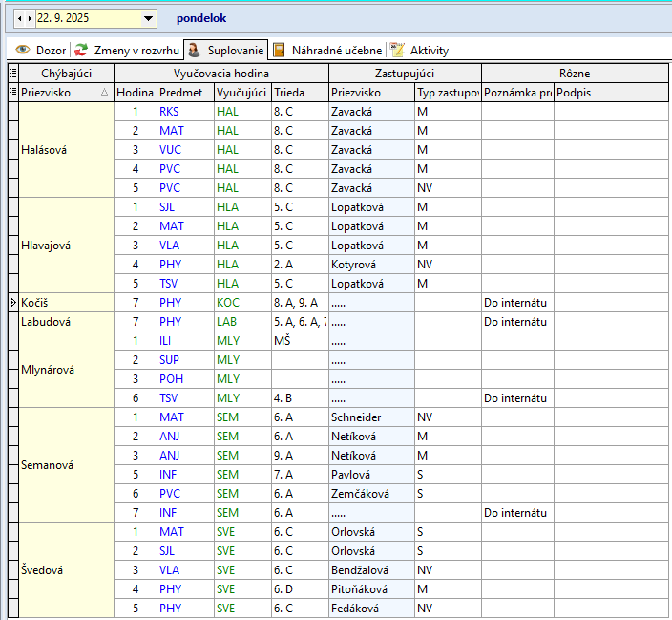This screenshot has width=672, height=620.
Task: Click the column chooser icon beside Priezvisko header
Action: pyautogui.click(x=12, y=93)
